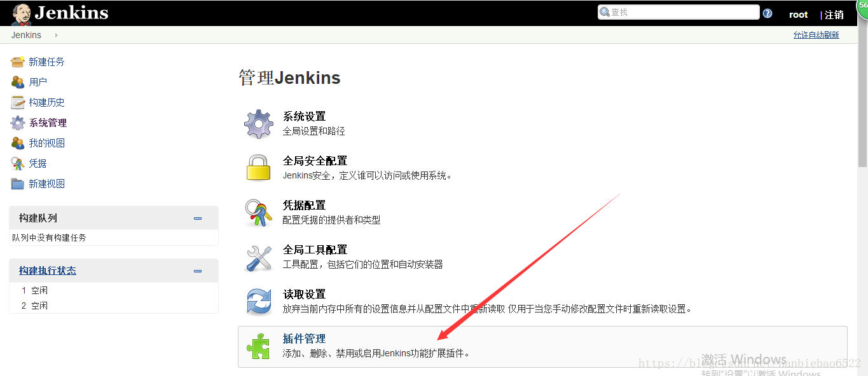The width and height of the screenshot is (868, 376).
Task: Open the 凭据 sidebar link
Action: (38, 163)
